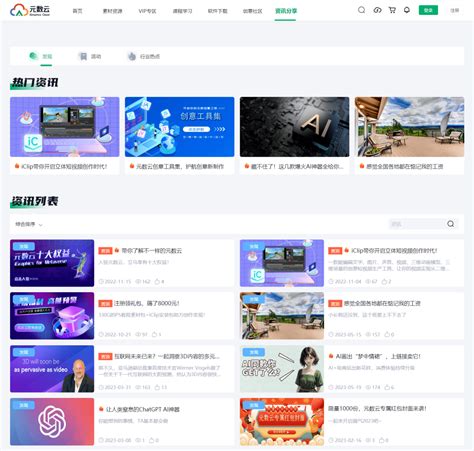Open the shopping cart icon
This screenshot has height=451, width=474.
pos(392,10)
